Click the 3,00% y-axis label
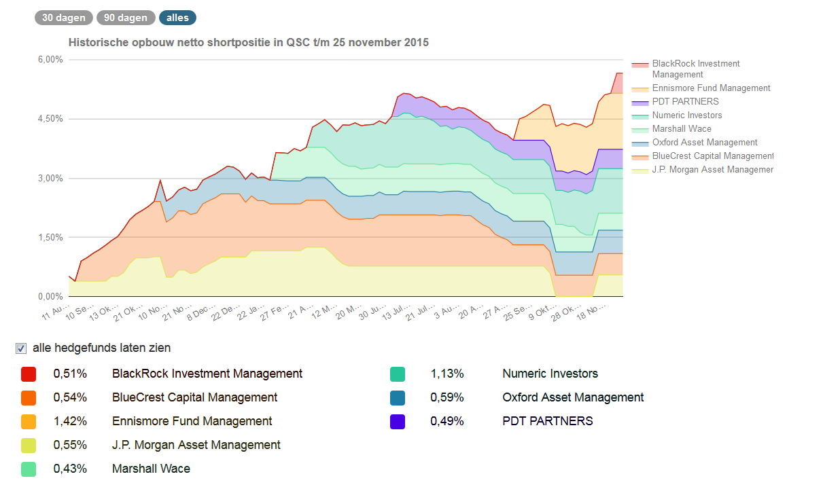The width and height of the screenshot is (840, 504). pyautogui.click(x=50, y=179)
